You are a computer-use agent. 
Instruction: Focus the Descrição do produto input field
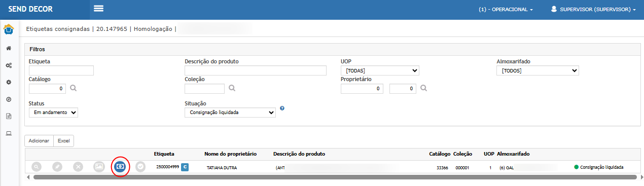256,70
